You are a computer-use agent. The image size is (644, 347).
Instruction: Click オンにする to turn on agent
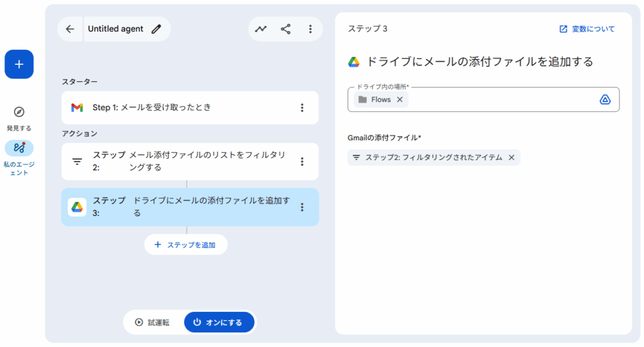(x=219, y=322)
